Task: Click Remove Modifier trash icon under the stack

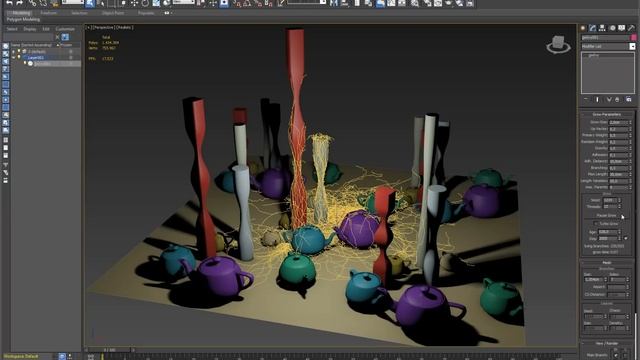Action: (x=617, y=99)
